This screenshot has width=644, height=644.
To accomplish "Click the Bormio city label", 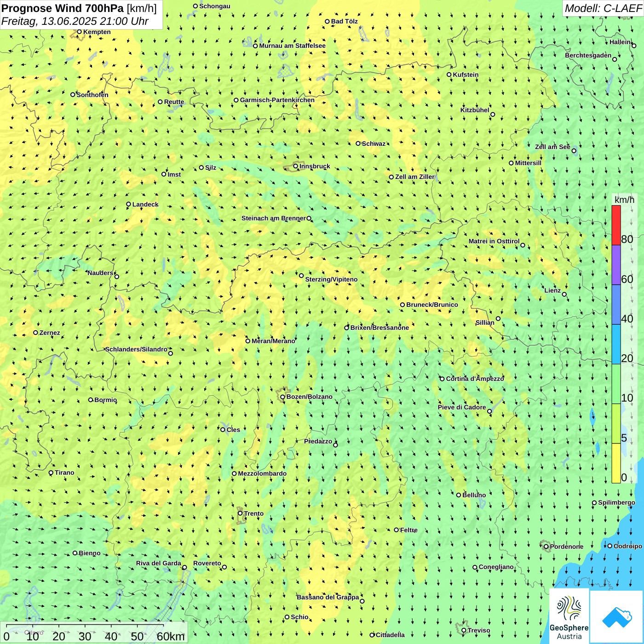I will coord(106,400).
